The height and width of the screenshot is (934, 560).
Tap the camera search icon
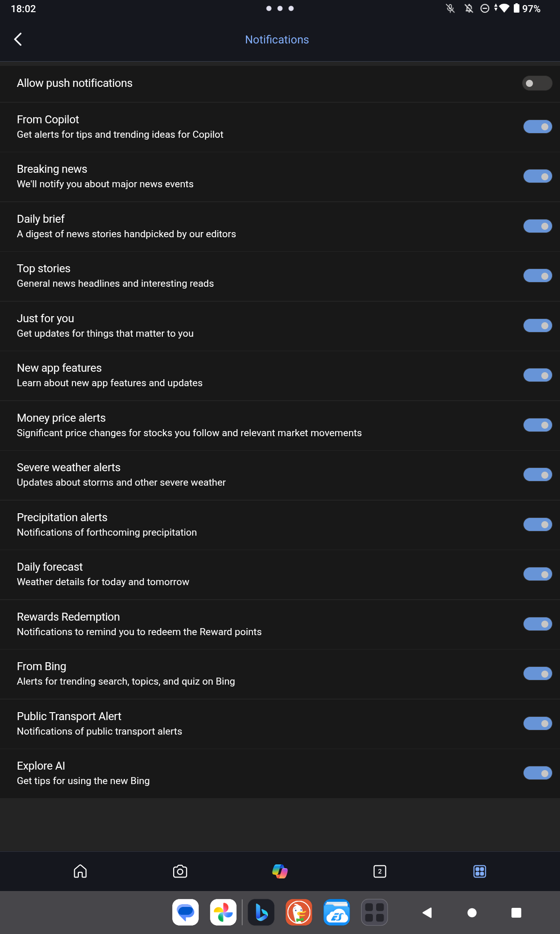[x=180, y=871]
